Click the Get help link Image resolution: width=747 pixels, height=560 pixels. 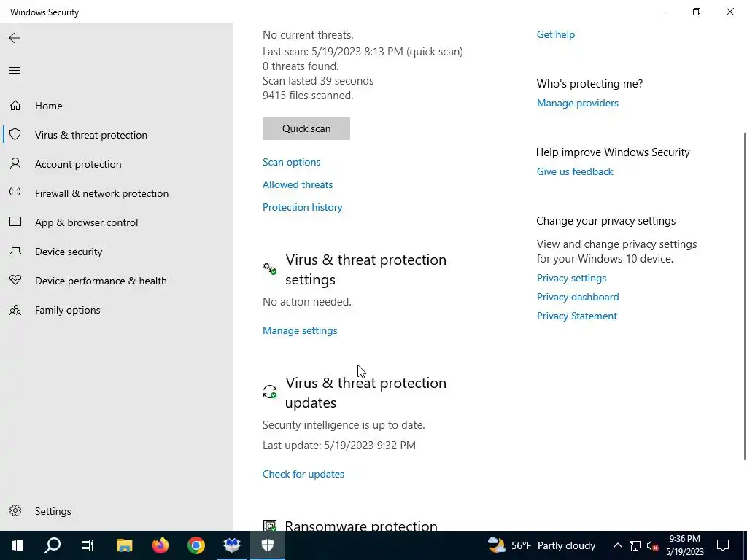pyautogui.click(x=556, y=34)
